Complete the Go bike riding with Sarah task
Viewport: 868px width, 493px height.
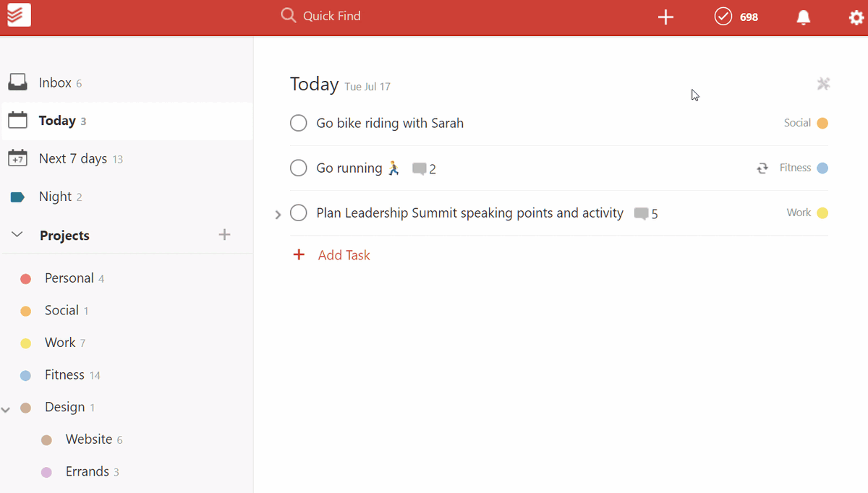tap(299, 124)
